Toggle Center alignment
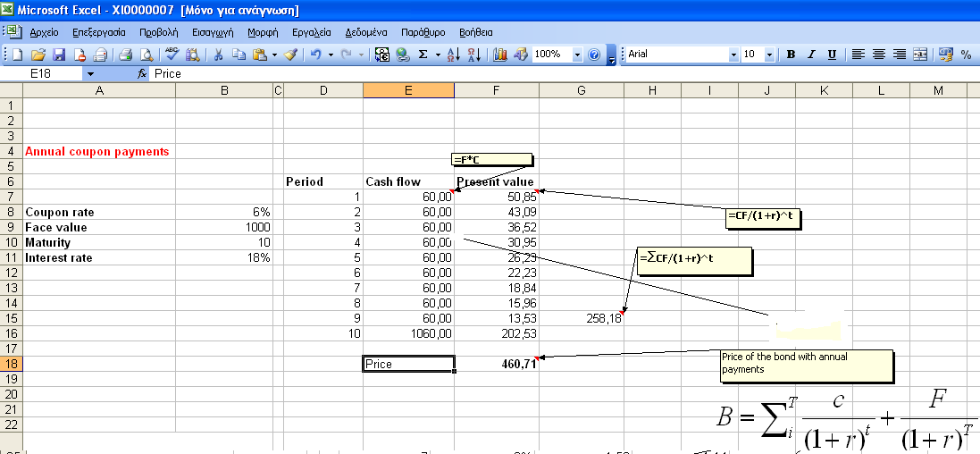Screen dimensions: 980x454 (x=879, y=55)
